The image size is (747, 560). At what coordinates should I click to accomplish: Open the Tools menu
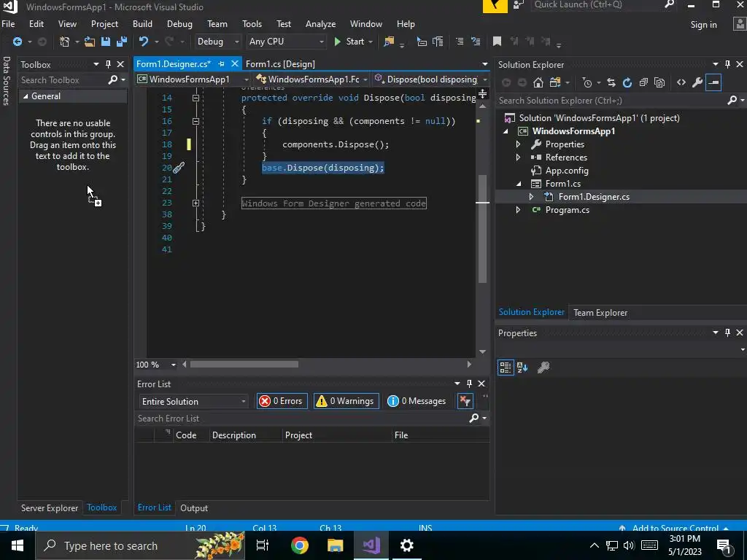point(252,24)
